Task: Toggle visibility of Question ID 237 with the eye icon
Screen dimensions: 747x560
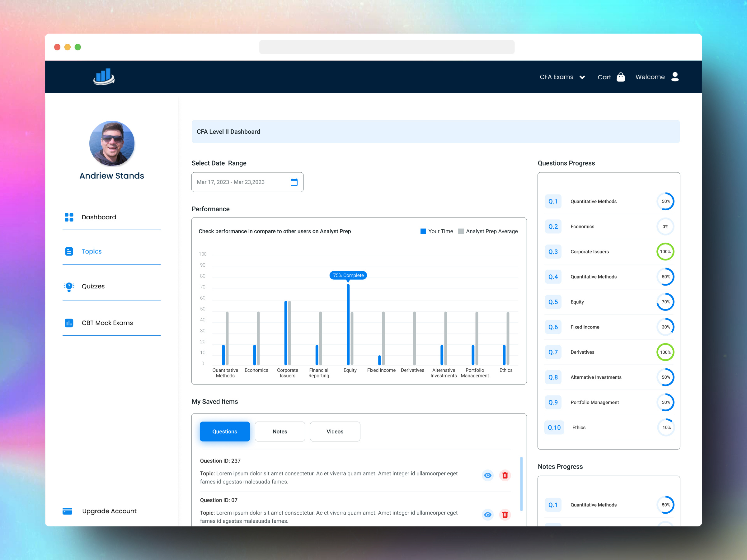Action: point(487,475)
